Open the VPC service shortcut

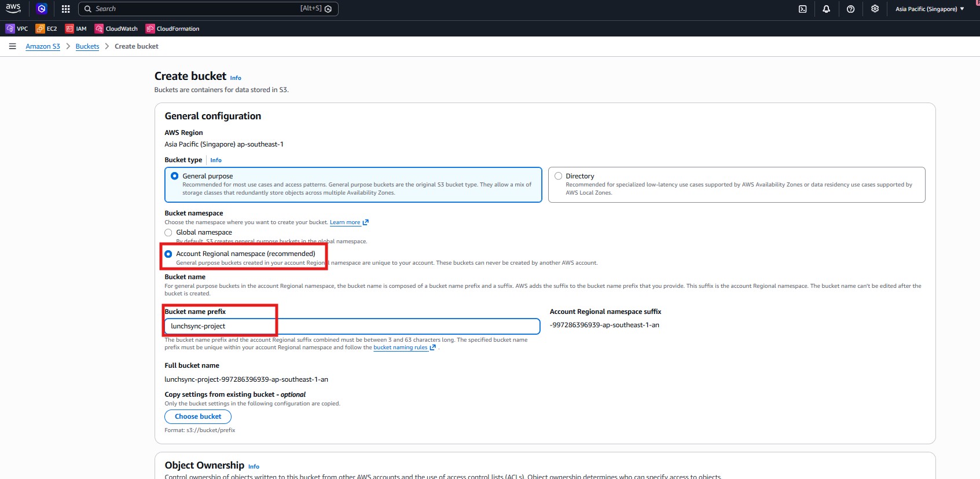click(x=17, y=28)
